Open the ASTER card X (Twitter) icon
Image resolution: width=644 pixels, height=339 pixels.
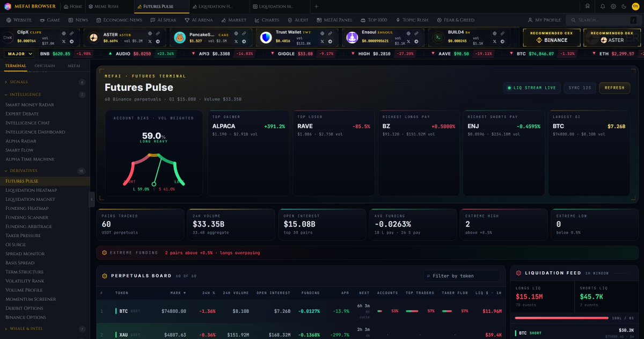[x=150, y=41]
